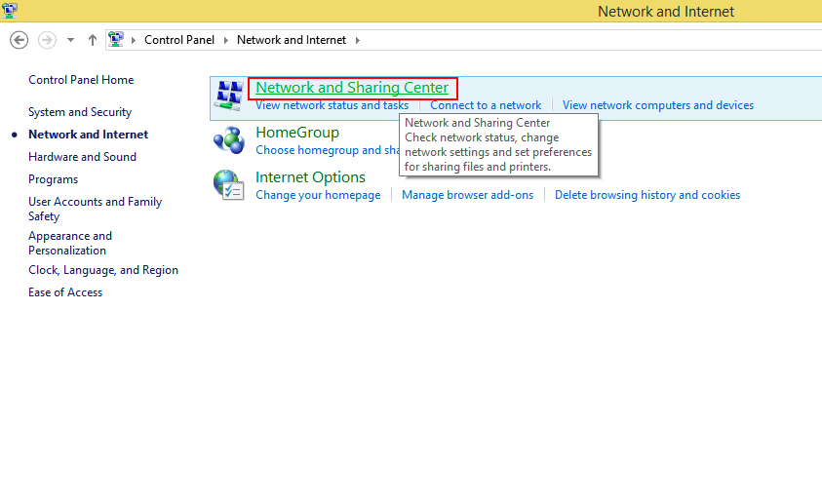Click Connect to a network
This screenshot has width=822, height=504.
(486, 105)
